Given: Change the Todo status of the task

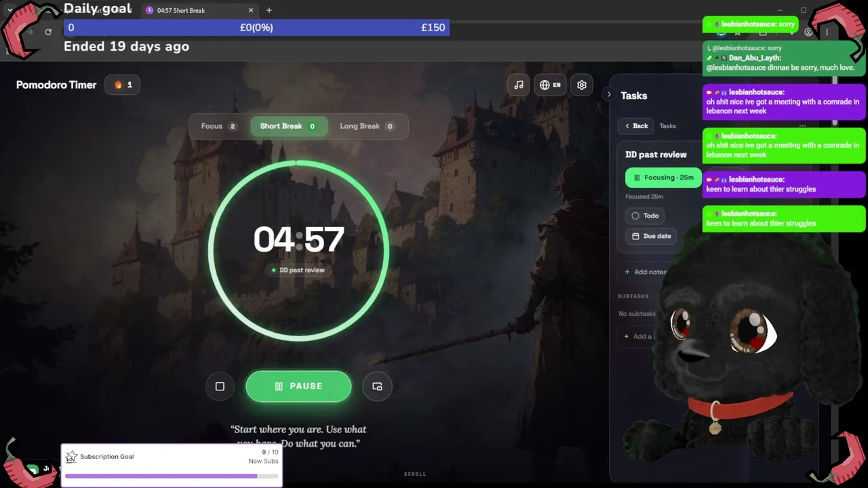Looking at the screenshot, I should (644, 216).
